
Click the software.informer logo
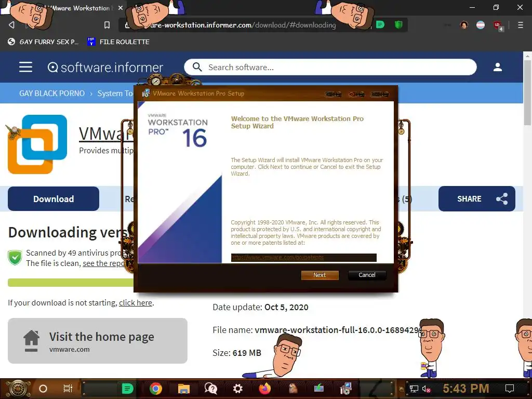(105, 67)
